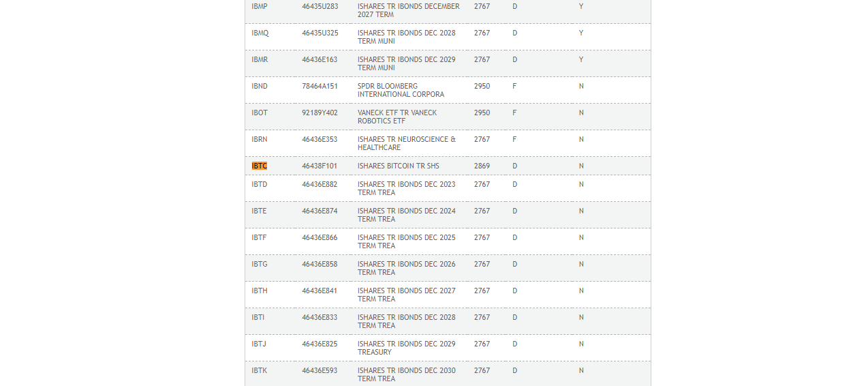Image resolution: width=868 pixels, height=386 pixels.
Task: Click the 2950 code in the IBND row
Action: pyautogui.click(x=482, y=86)
